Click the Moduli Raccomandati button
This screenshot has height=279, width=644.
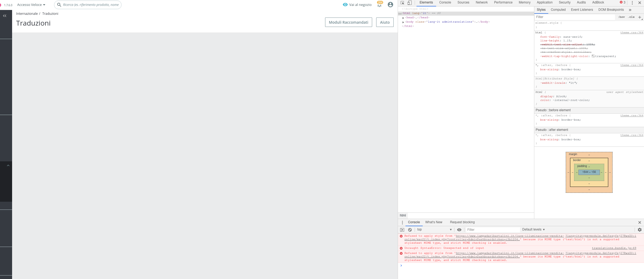[x=348, y=22]
